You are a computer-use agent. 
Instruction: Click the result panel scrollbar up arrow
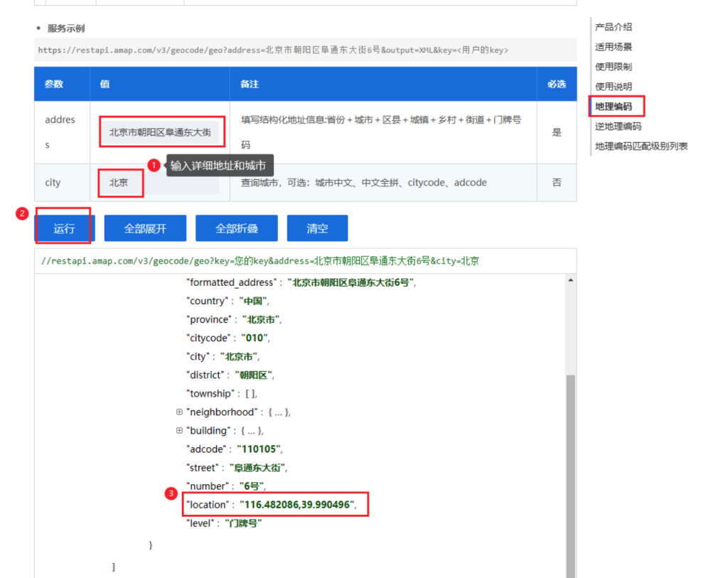pos(570,280)
